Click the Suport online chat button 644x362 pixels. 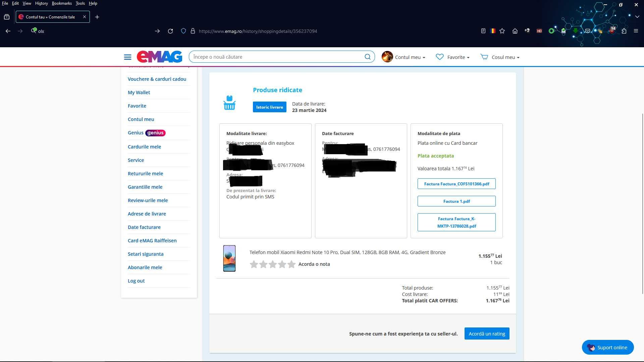tap(608, 347)
